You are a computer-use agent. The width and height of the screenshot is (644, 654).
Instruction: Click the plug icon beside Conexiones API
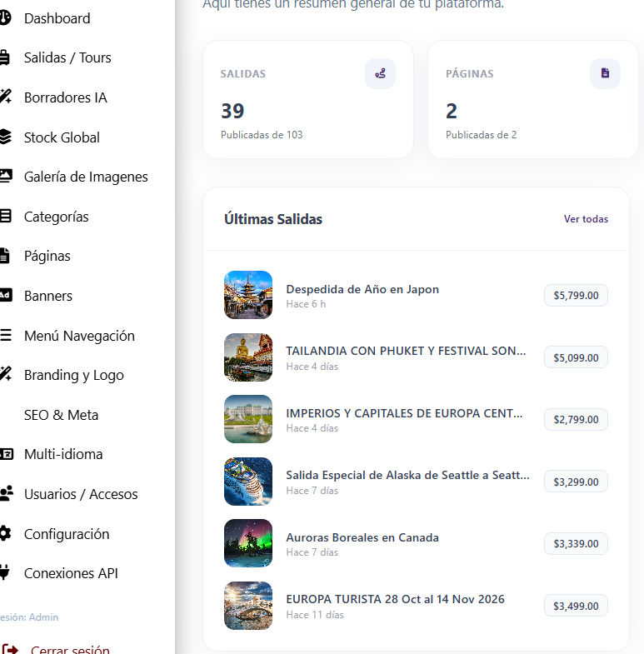point(5,572)
